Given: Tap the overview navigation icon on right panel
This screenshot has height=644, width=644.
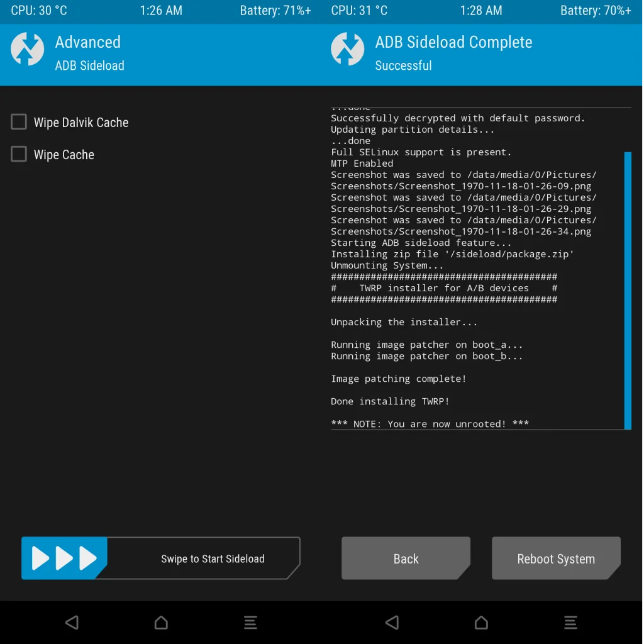Looking at the screenshot, I should coord(570,623).
